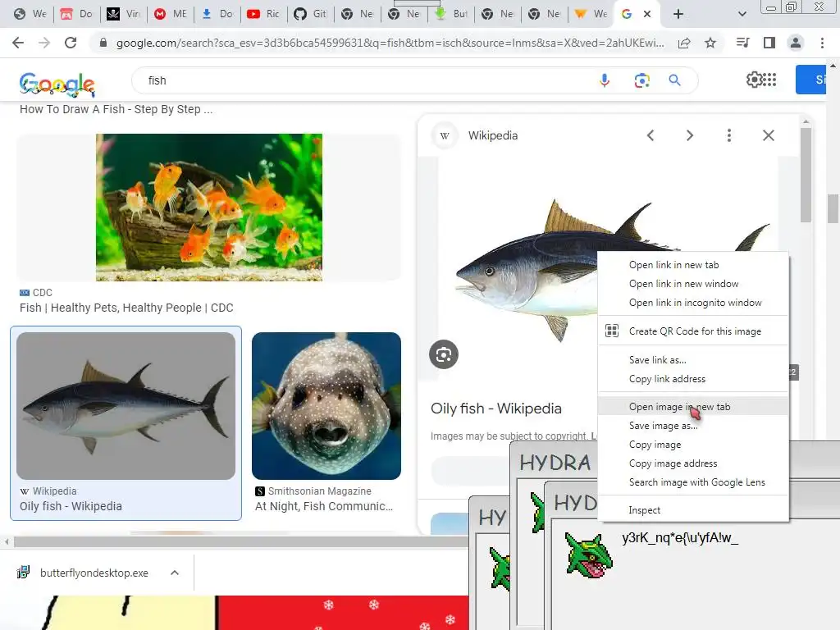Click the Wikipedia source name in preview header
840x630 pixels.
pos(493,135)
